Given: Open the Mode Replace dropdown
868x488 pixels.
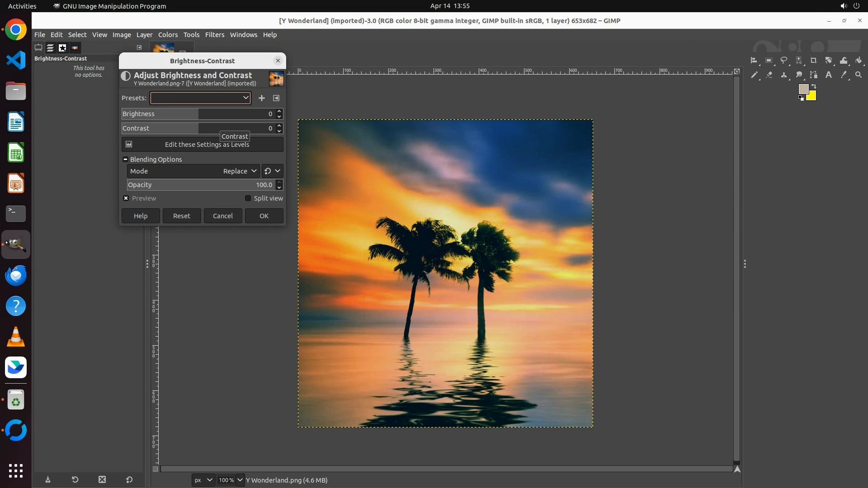Looking at the screenshot, I should coord(240,171).
